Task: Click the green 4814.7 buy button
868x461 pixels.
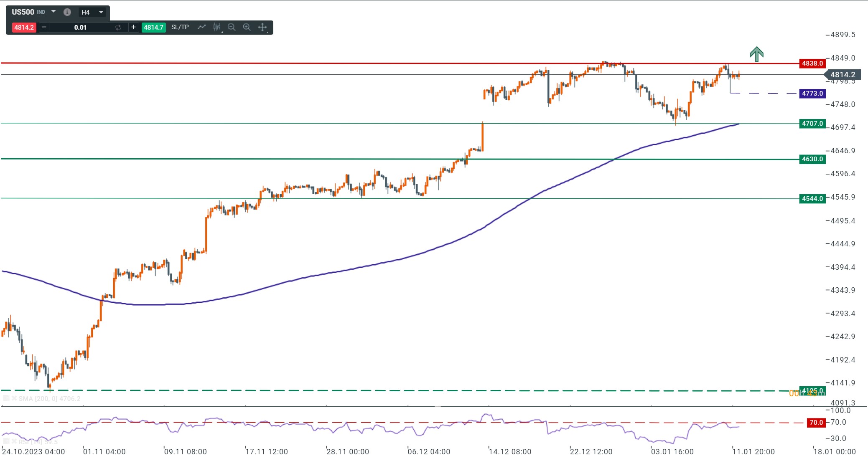Action: pyautogui.click(x=153, y=27)
